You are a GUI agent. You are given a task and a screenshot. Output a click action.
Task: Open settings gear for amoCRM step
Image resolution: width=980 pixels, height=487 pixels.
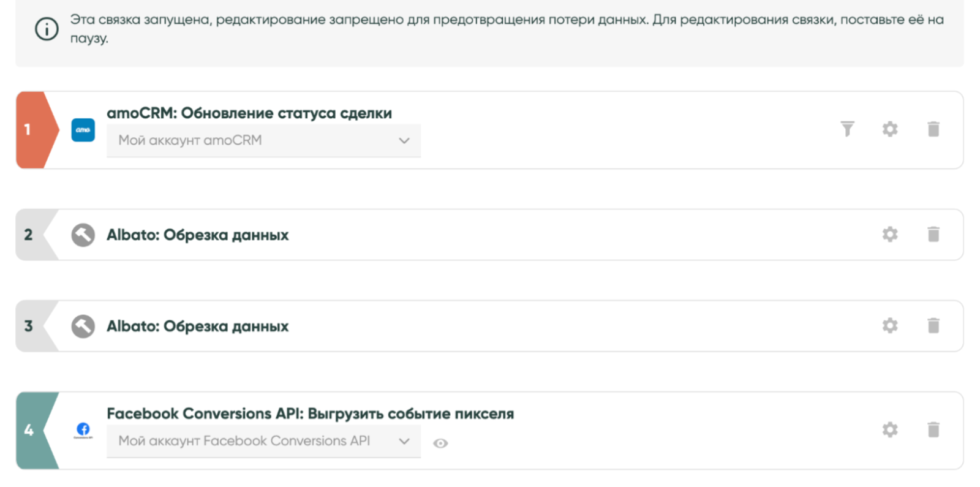click(889, 129)
